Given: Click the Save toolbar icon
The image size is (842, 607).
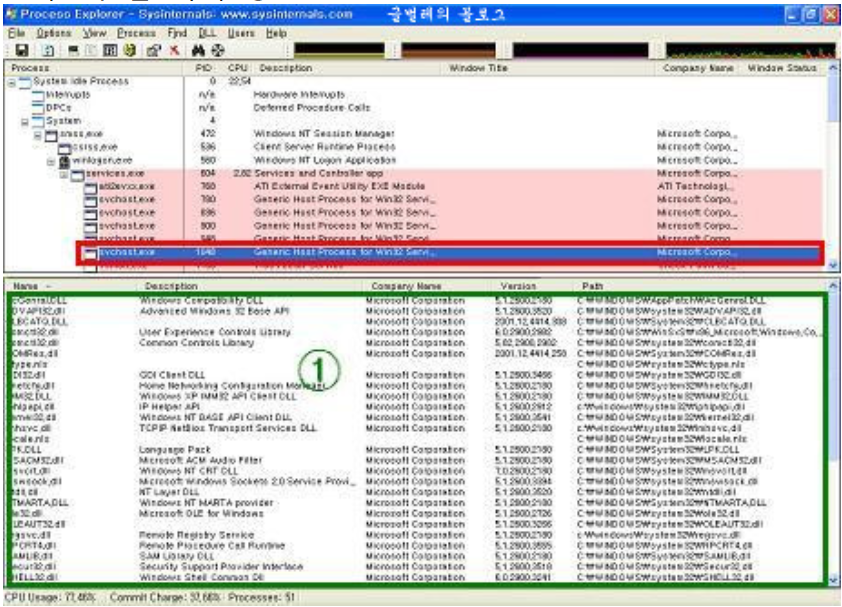Looking at the screenshot, I should (21, 50).
